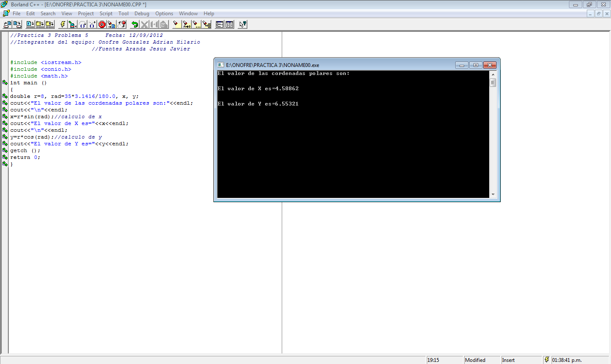This screenshot has width=611, height=364.
Task: Open the Options menu
Action: tap(164, 13)
